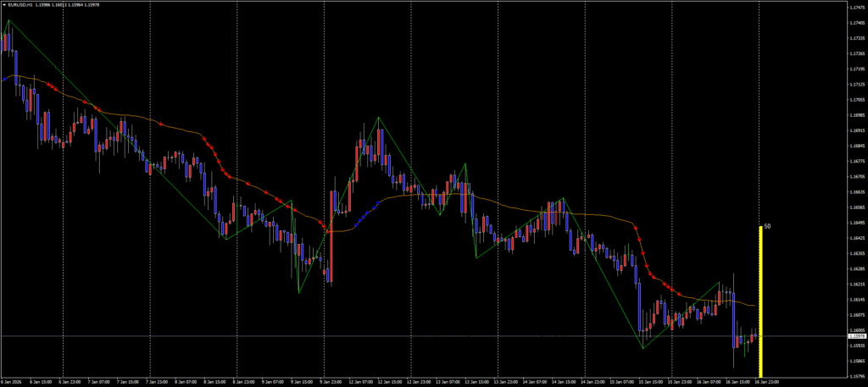Screen dimensions: 868x387
Task: Click the '6 Jan 2026' date label
Action: click(x=14, y=382)
